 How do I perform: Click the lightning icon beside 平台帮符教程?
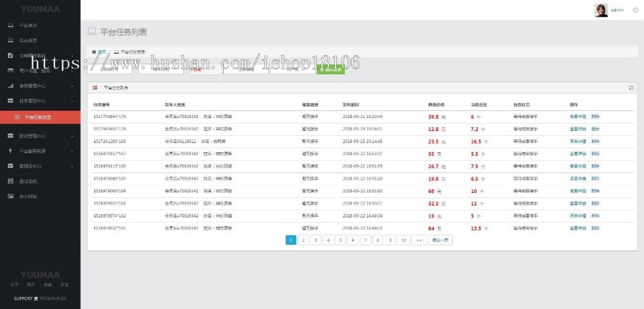click(10, 151)
